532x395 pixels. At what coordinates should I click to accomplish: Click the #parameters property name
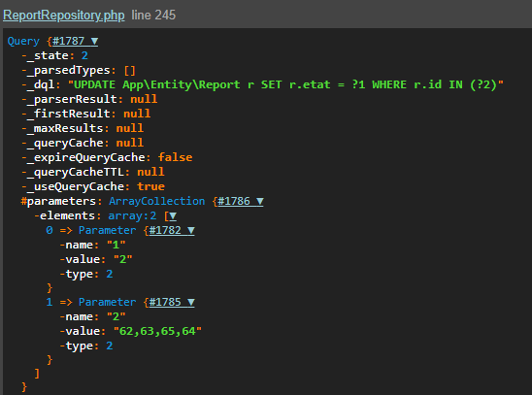58,202
